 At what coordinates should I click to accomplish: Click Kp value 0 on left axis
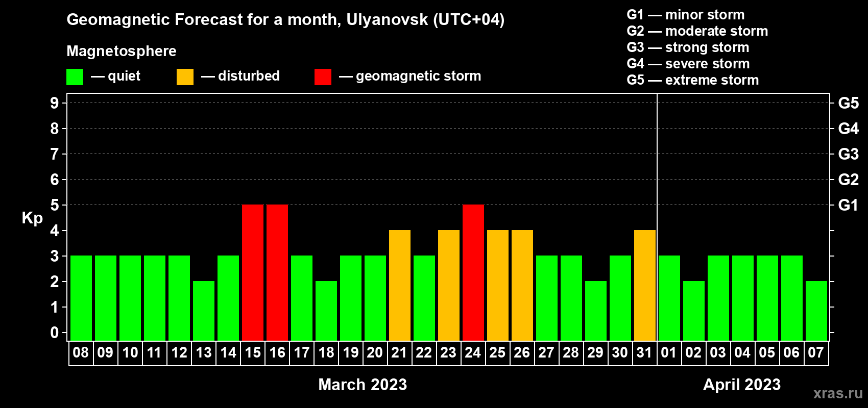click(55, 333)
